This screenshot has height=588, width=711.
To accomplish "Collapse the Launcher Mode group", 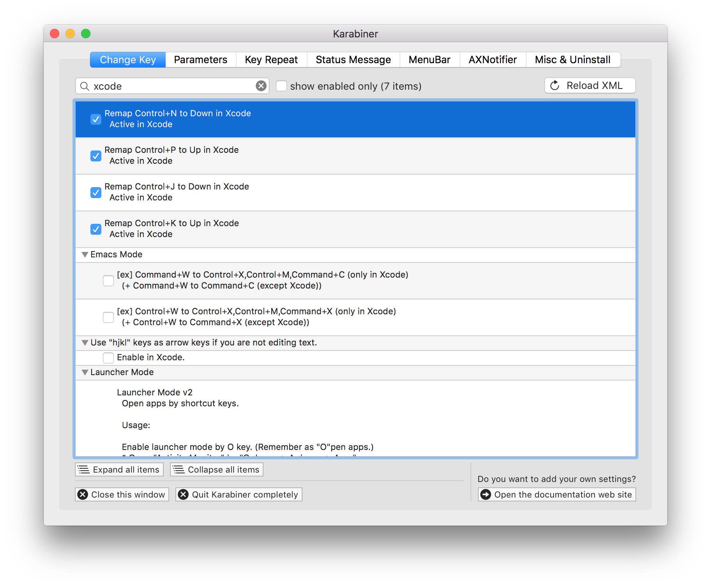I will pos(85,372).
